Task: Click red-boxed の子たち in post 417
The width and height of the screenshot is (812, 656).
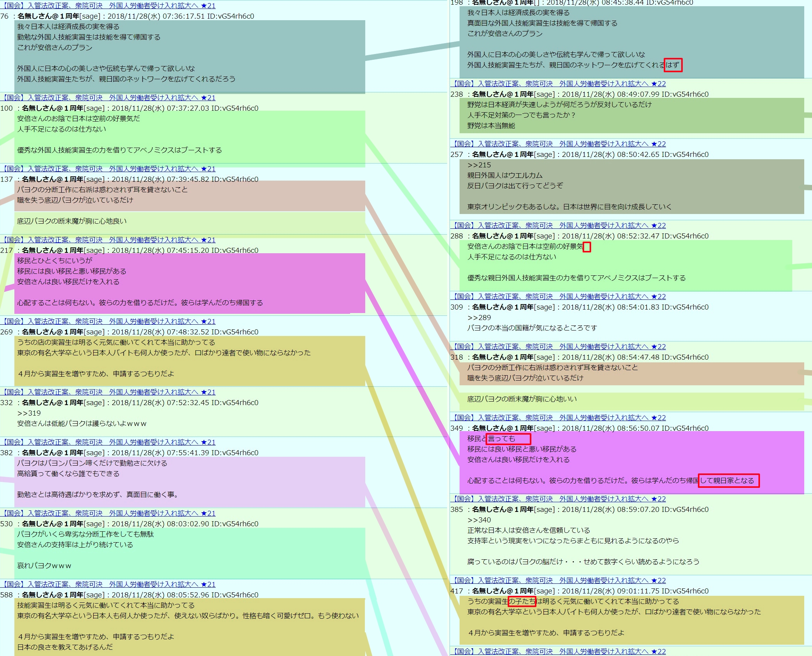Action: click(x=522, y=601)
